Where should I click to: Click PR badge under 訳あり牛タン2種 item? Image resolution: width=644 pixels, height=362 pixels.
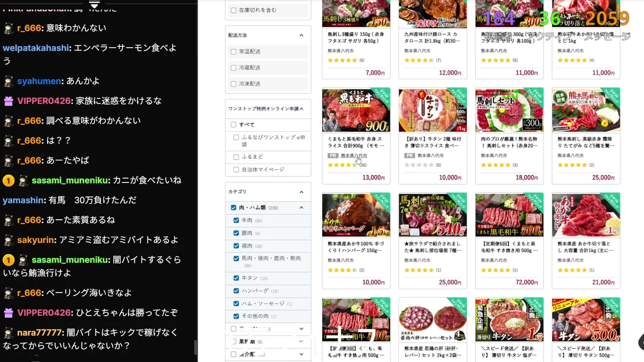point(409,156)
